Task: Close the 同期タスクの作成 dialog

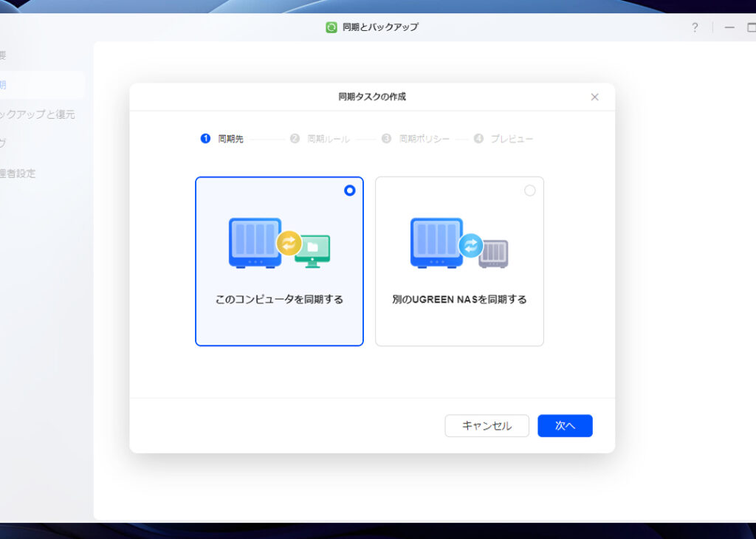Action: (x=595, y=97)
